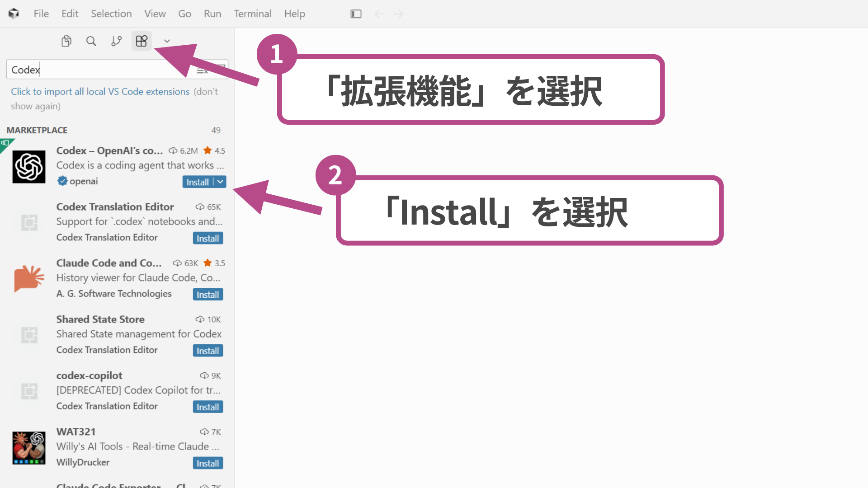Open the View menu
868x488 pixels.
tap(155, 14)
